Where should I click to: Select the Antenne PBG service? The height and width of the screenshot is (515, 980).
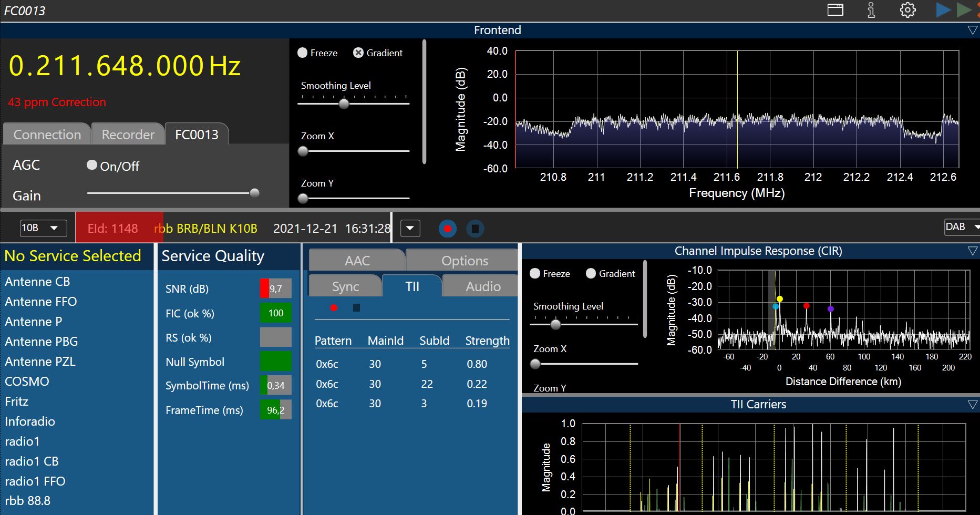(x=42, y=342)
